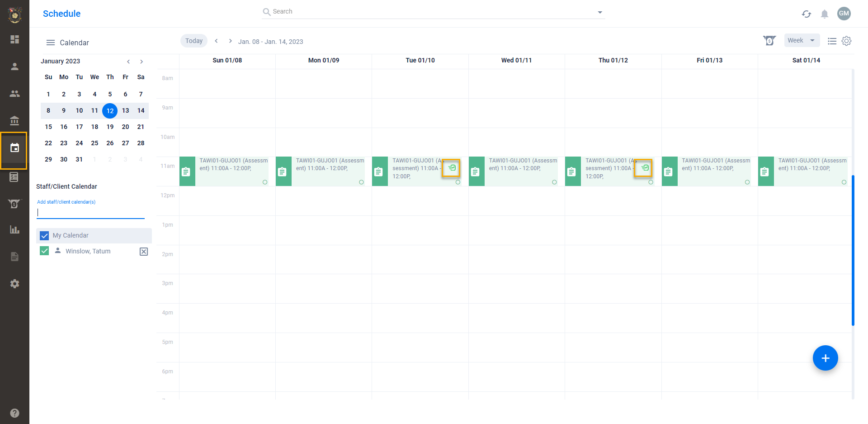Open the Dashboard section from the sidebar

(x=14, y=39)
